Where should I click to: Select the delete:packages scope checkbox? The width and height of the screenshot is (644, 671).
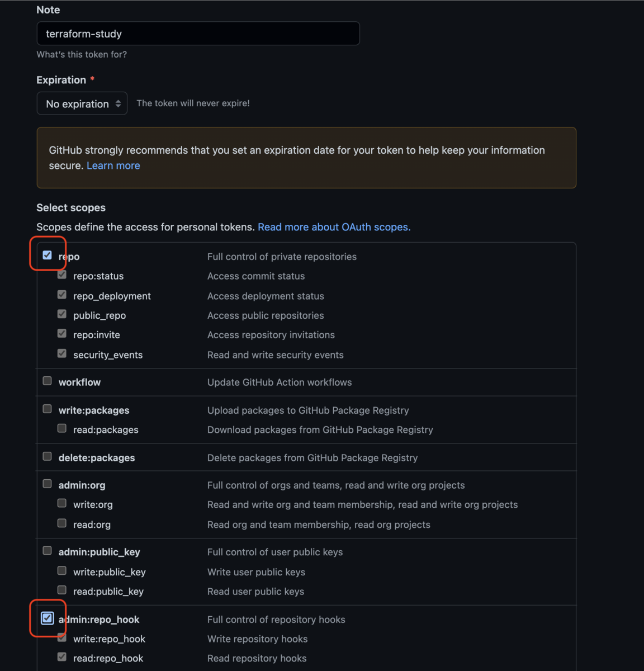click(x=48, y=456)
